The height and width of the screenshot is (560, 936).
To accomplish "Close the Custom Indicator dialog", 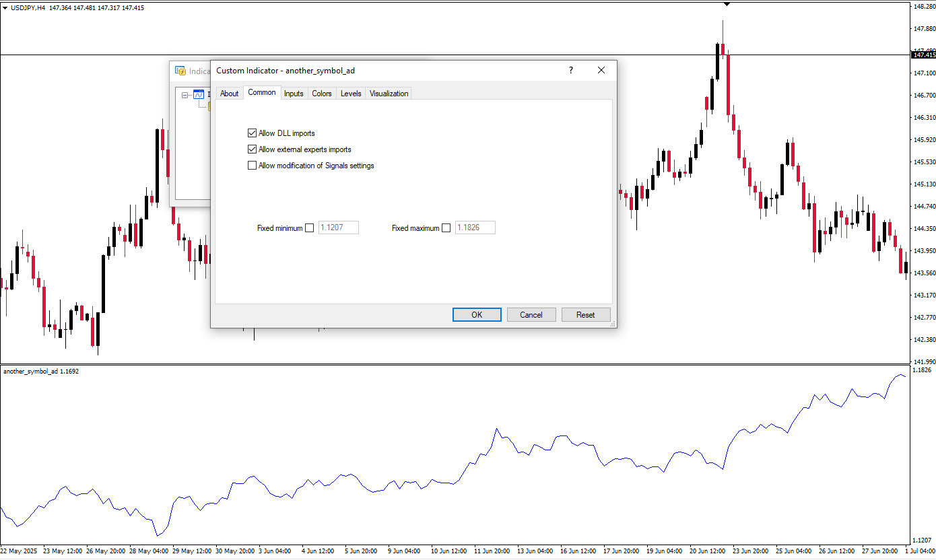I will coord(601,70).
